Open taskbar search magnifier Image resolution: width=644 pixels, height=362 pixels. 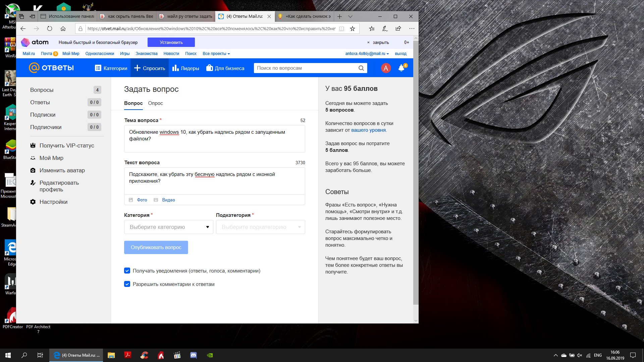coord(24,355)
